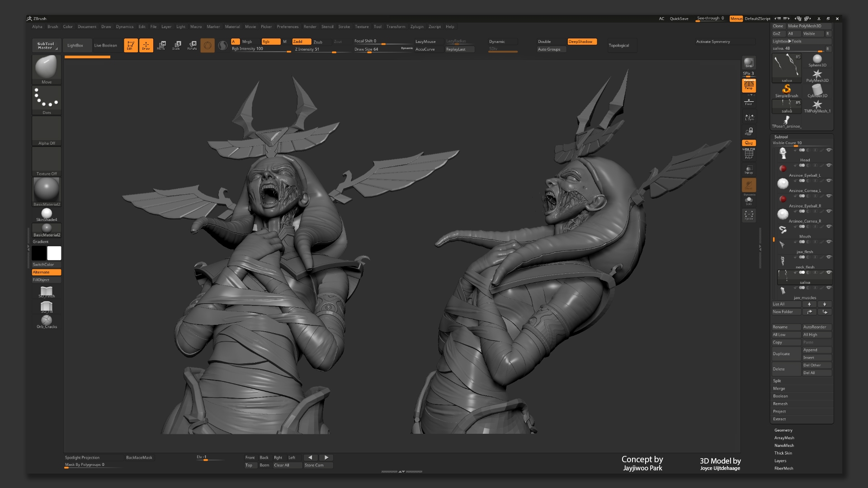
Task: Expand the FiberMesh section
Action: [x=784, y=469]
